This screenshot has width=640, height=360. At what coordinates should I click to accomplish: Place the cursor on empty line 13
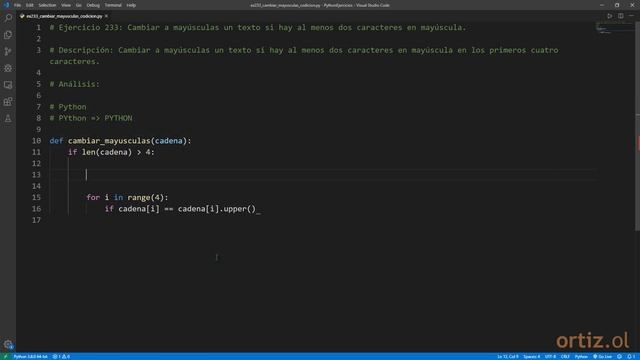click(x=322, y=175)
